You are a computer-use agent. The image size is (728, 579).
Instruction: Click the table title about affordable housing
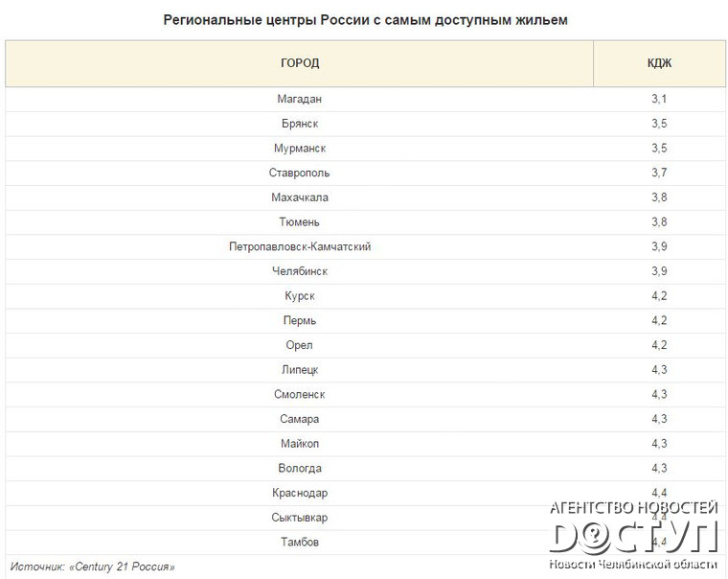[x=365, y=19]
